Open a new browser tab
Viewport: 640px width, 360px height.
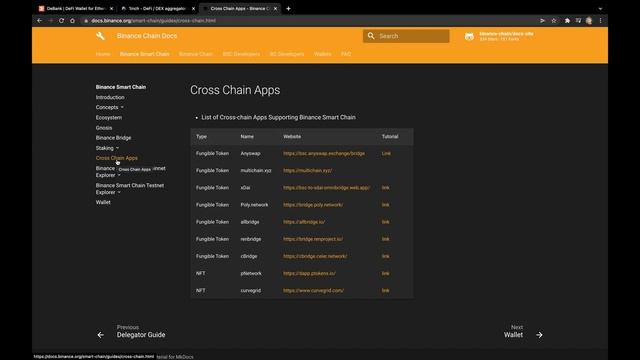point(289,9)
